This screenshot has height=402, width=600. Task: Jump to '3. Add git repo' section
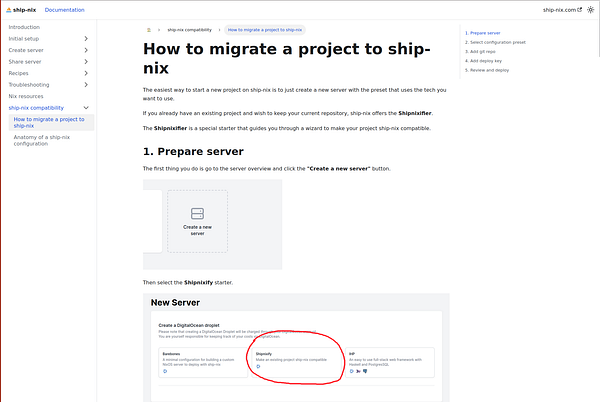tap(480, 52)
